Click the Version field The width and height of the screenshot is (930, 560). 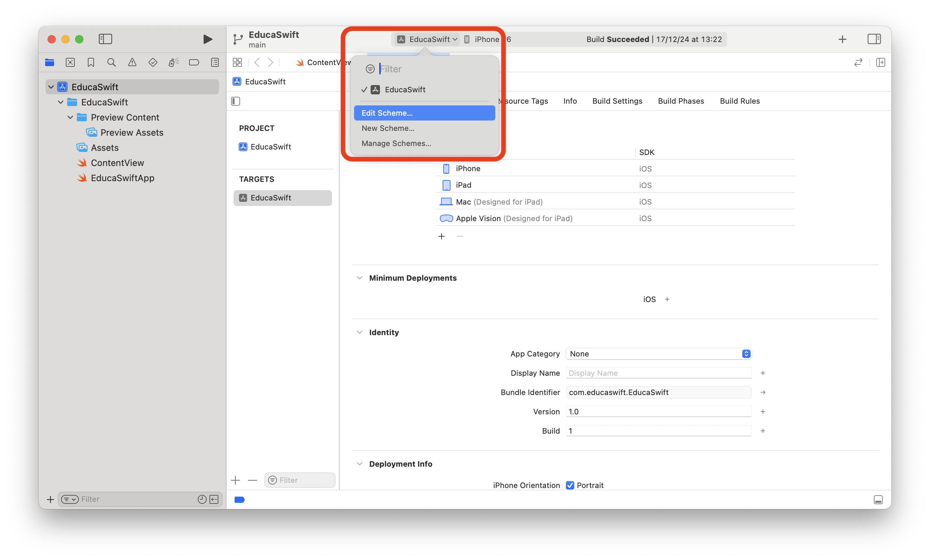pos(658,411)
